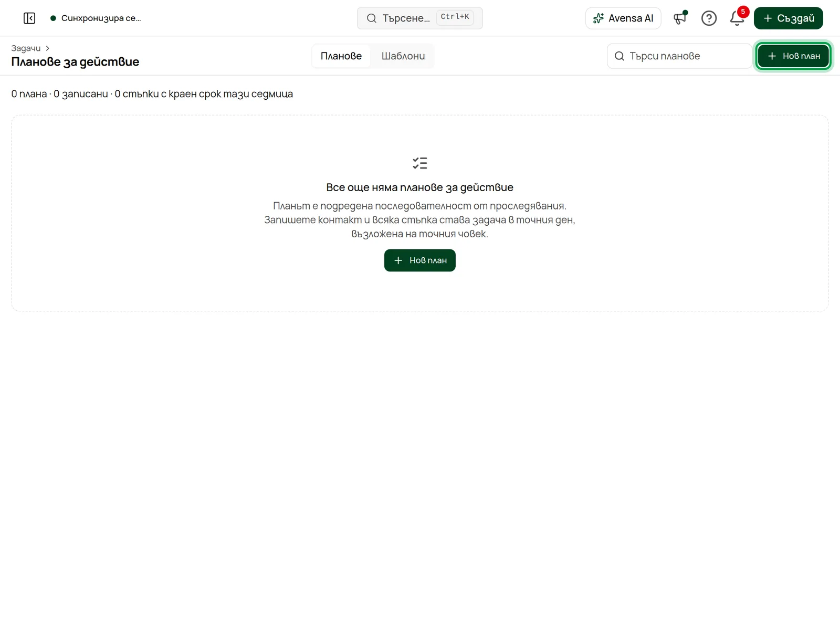Click the plans summary counts line
The image size is (840, 630).
[x=152, y=94]
